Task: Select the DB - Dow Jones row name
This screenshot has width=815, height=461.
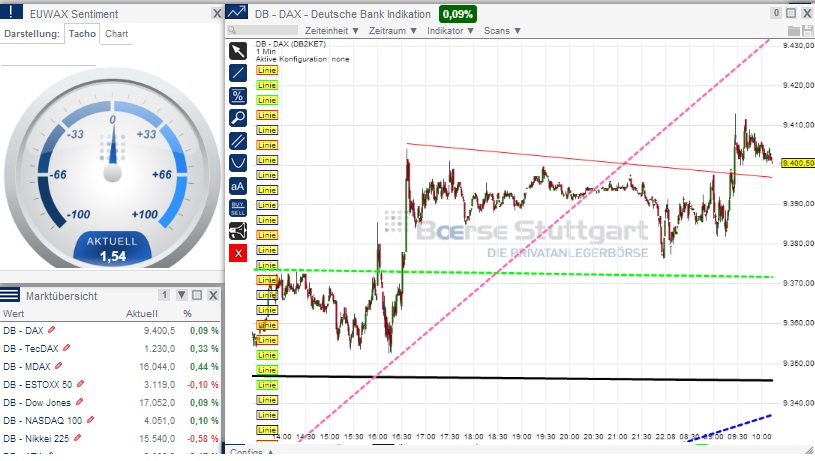Action: tap(37, 403)
